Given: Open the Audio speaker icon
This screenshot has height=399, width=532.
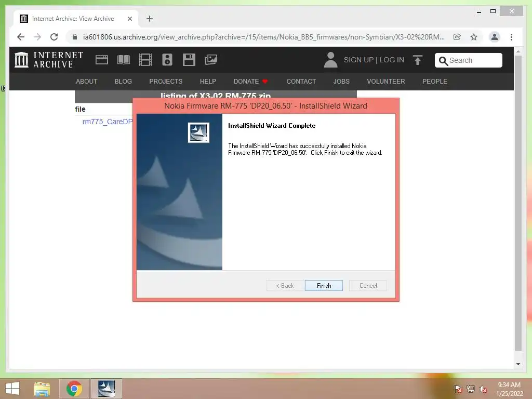Looking at the screenshot, I should pos(167,60).
